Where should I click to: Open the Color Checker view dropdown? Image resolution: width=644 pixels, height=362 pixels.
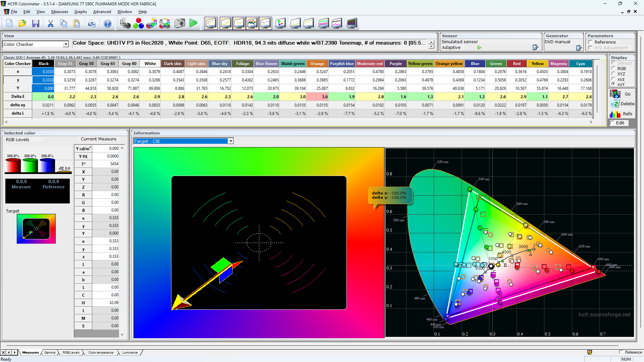pos(66,44)
